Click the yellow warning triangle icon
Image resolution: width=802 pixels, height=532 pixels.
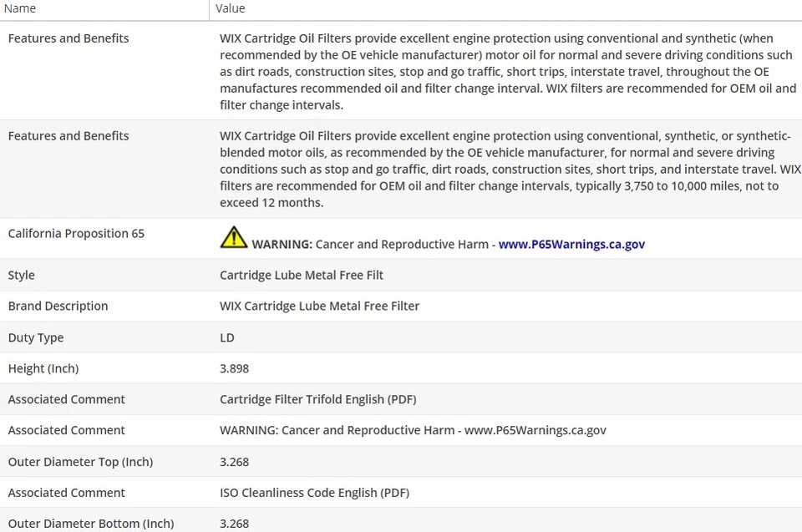(x=234, y=238)
